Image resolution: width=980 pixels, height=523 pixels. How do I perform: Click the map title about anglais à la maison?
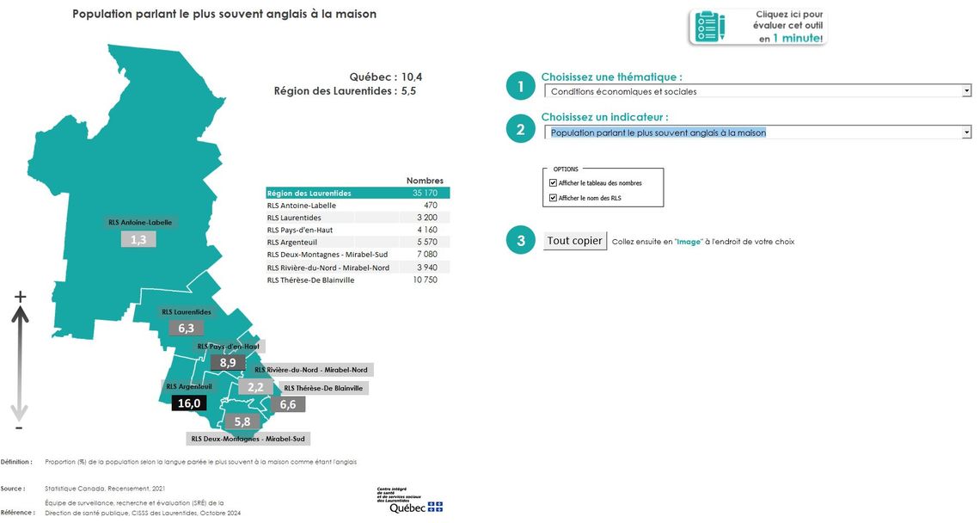click(x=224, y=14)
